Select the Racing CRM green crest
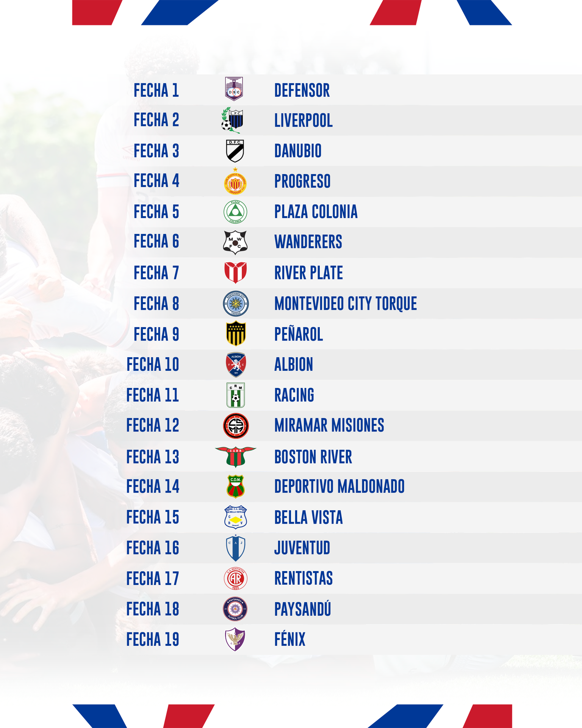Image resolution: width=582 pixels, height=728 pixels. (x=236, y=395)
